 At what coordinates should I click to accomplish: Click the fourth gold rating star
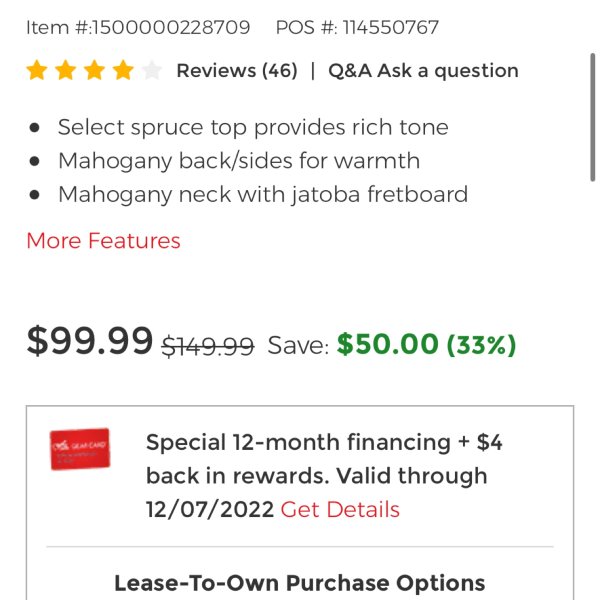click(x=123, y=70)
